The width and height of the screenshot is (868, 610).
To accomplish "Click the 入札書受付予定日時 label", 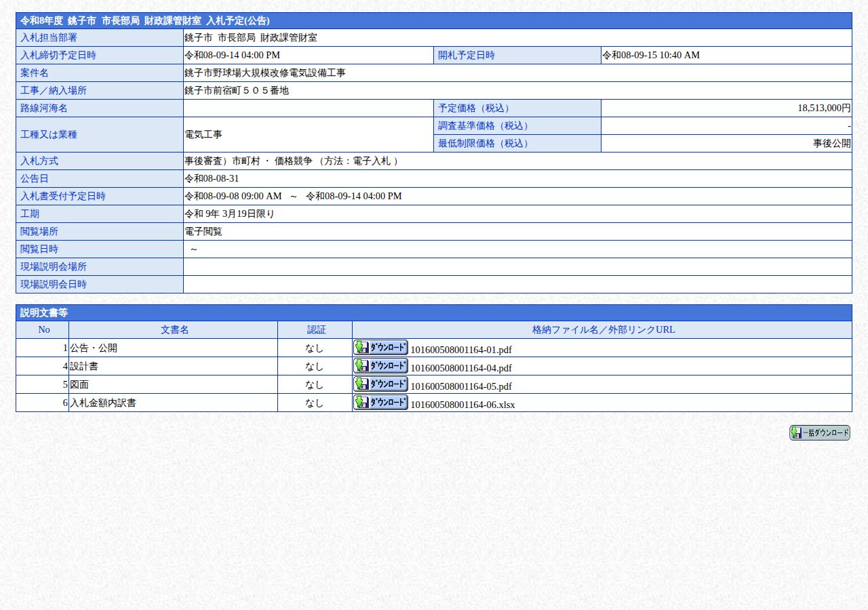I will tap(63, 197).
